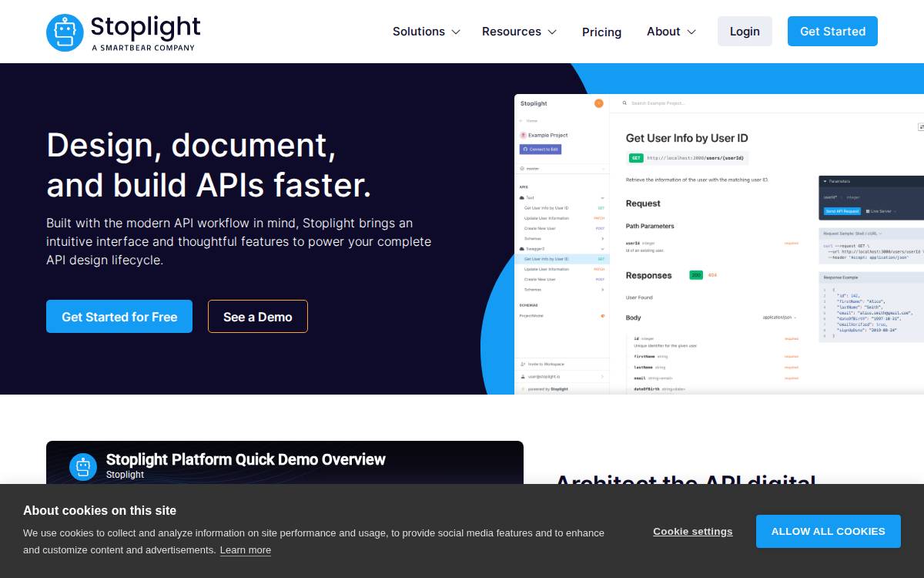Click the 'Get User Info by User ID' page title
This screenshot has height=578, width=924.
tap(687, 138)
